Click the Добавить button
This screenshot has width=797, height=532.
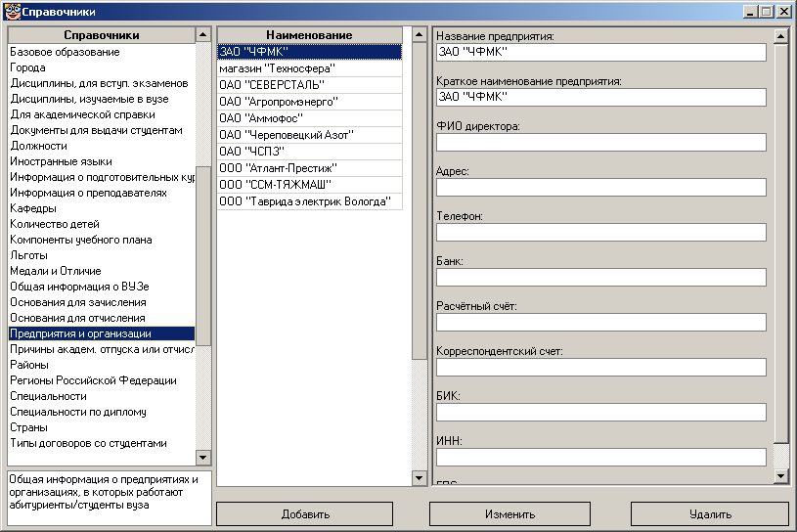(x=305, y=513)
